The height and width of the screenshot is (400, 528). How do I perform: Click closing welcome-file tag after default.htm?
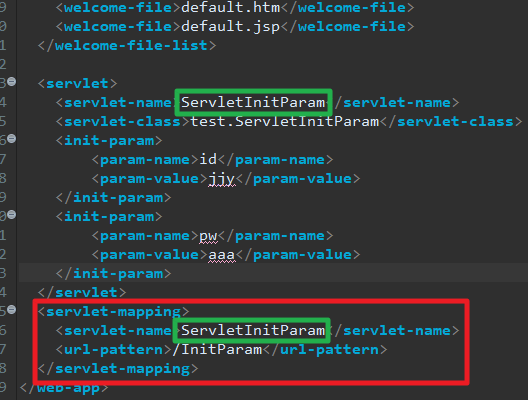click(348, 7)
